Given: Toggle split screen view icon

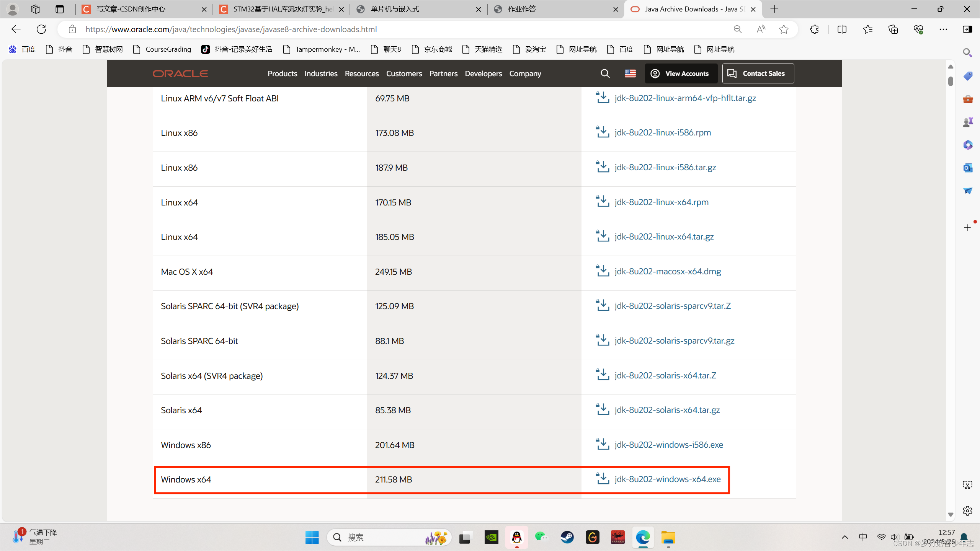Looking at the screenshot, I should coord(842,29).
